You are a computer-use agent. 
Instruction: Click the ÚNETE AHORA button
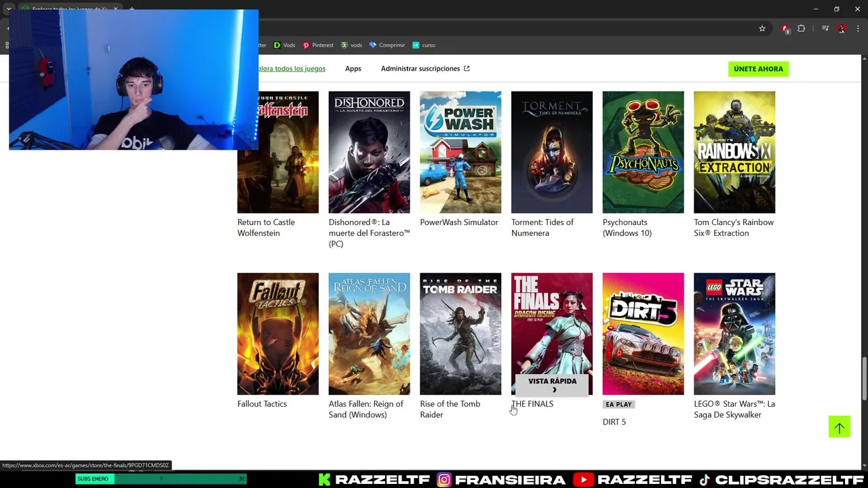pos(758,69)
